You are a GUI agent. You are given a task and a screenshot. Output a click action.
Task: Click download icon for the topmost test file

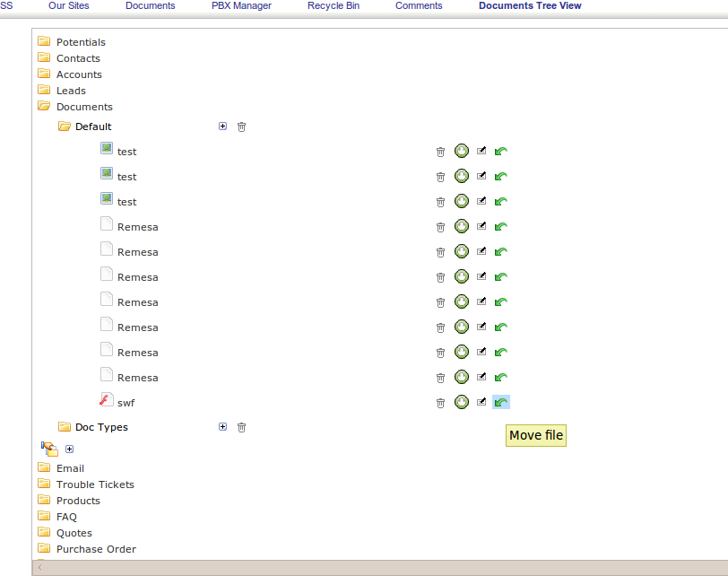pos(462,151)
